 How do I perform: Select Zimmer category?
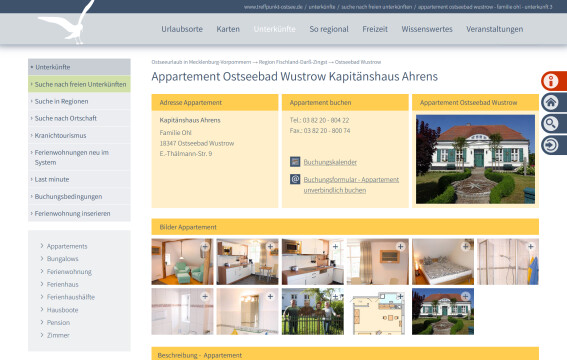[57, 335]
